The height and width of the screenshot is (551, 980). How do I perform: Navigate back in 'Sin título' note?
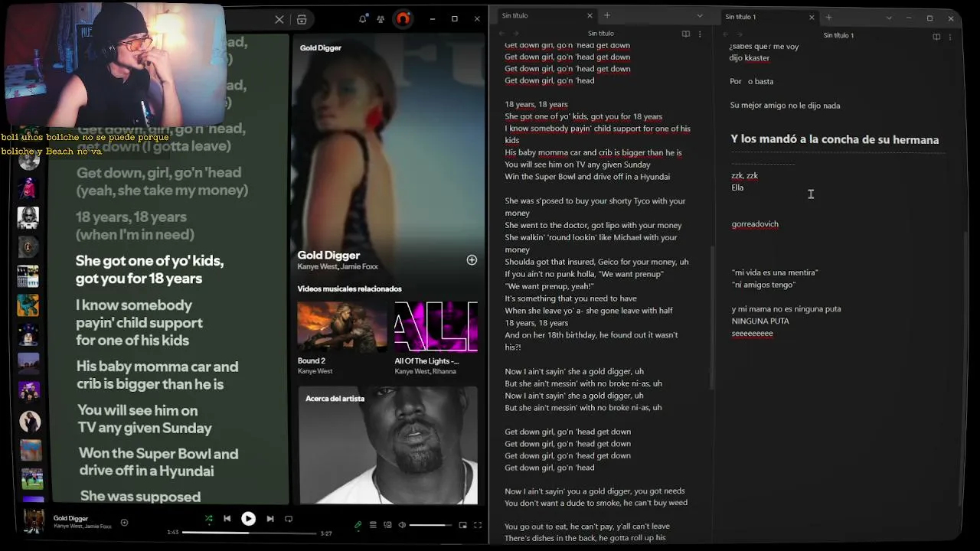pos(502,34)
